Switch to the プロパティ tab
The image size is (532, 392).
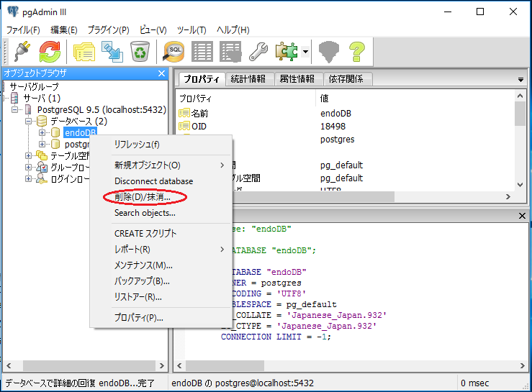click(202, 79)
